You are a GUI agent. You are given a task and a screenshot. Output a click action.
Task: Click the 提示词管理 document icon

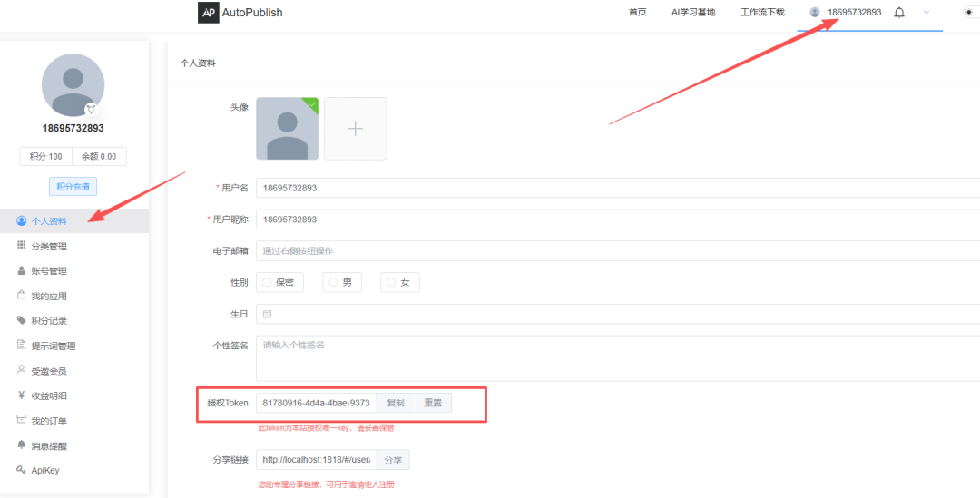point(22,345)
